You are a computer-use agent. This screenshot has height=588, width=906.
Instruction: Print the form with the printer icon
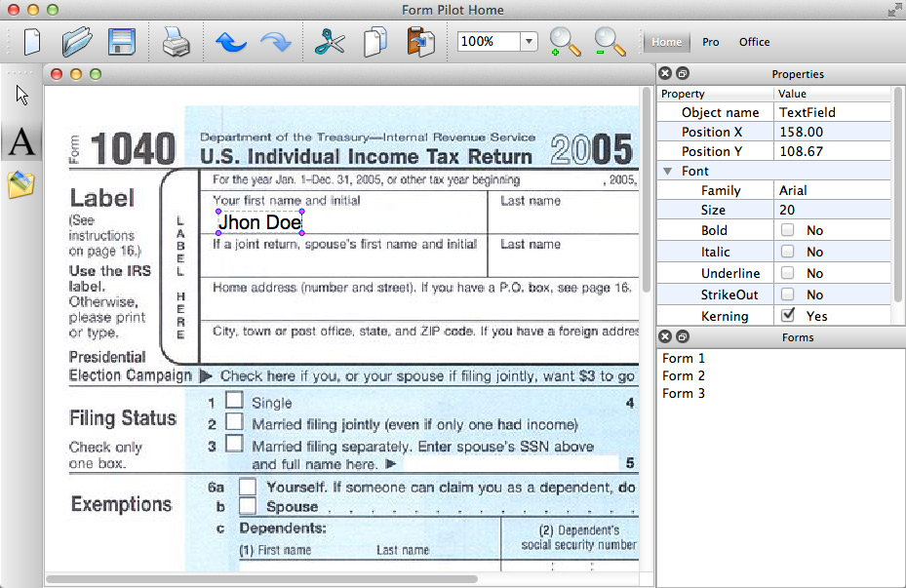177,42
